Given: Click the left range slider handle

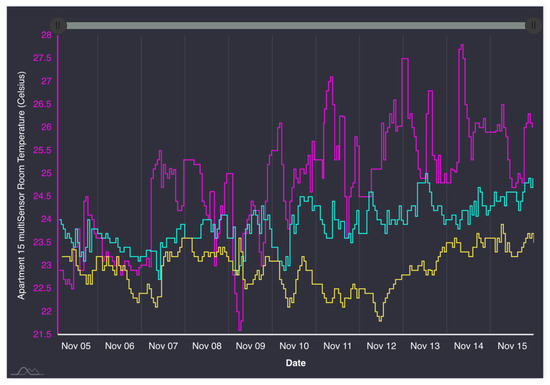Looking at the screenshot, I should tap(58, 26).
